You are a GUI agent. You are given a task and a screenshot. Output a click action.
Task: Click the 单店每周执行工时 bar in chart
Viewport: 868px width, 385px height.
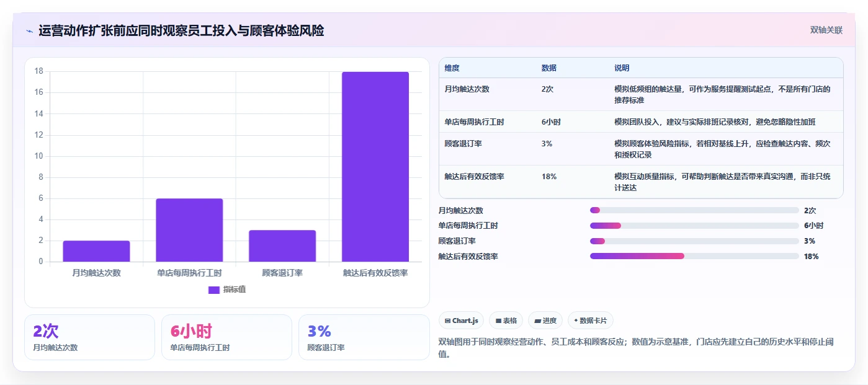coord(189,230)
